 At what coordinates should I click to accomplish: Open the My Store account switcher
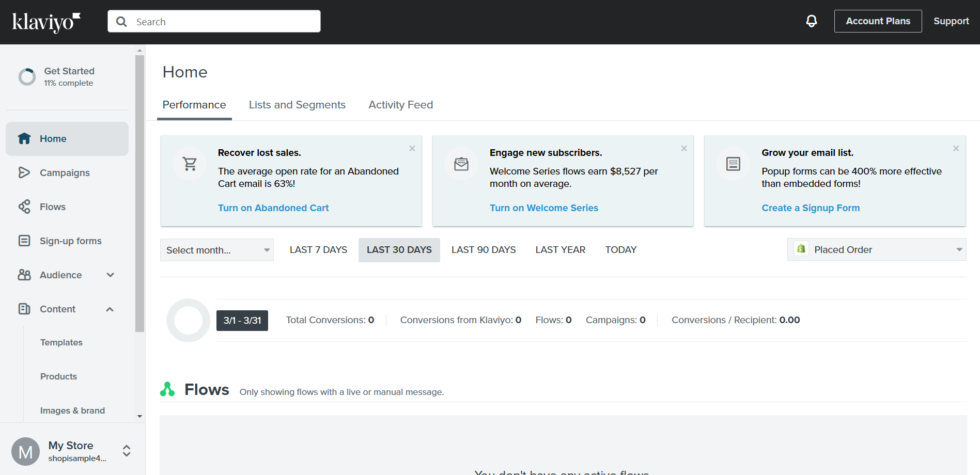pyautogui.click(x=127, y=451)
